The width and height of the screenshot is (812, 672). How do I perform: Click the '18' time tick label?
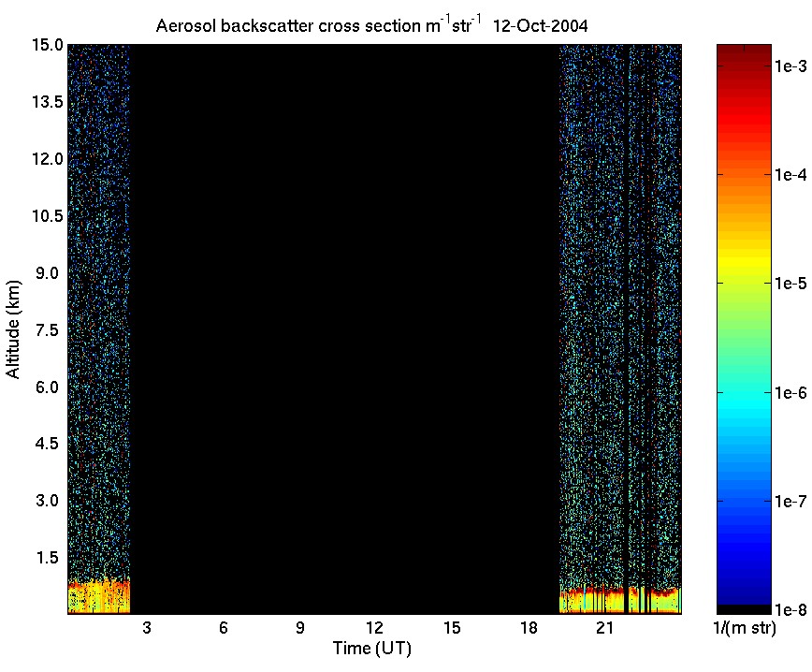pyautogui.click(x=529, y=628)
